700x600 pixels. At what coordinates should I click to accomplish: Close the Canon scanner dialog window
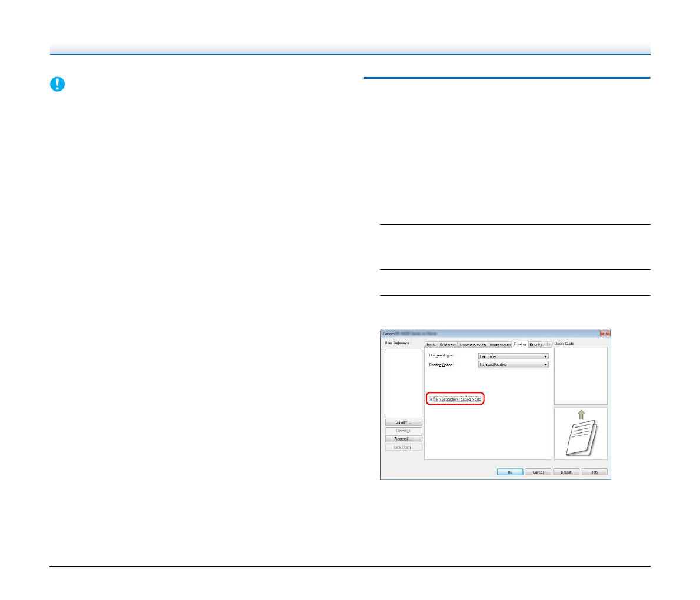coord(604,334)
